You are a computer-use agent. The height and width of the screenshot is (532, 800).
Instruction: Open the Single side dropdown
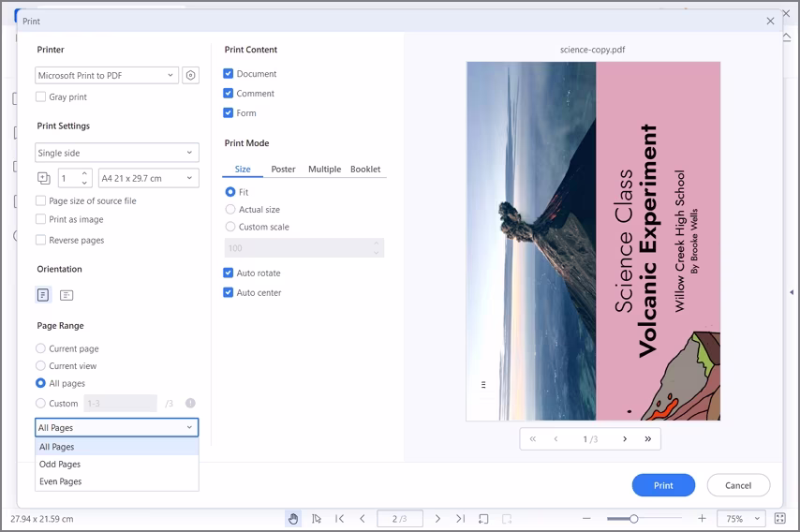[x=116, y=153]
